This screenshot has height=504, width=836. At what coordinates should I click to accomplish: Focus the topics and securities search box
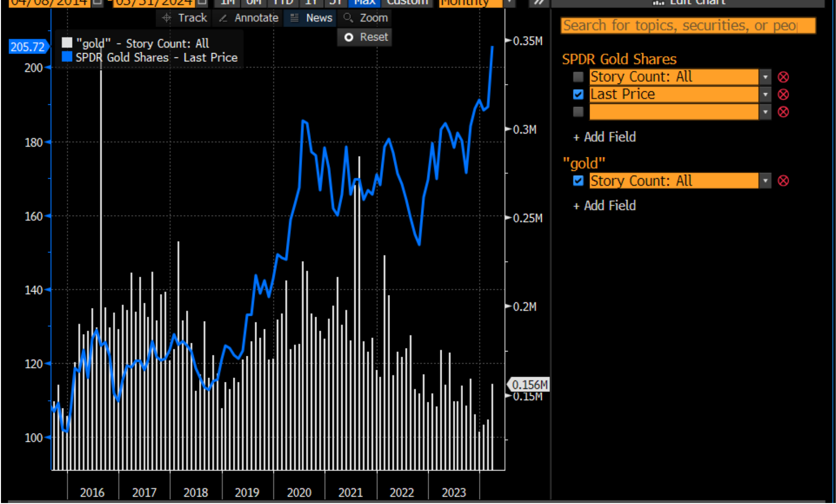click(x=688, y=26)
